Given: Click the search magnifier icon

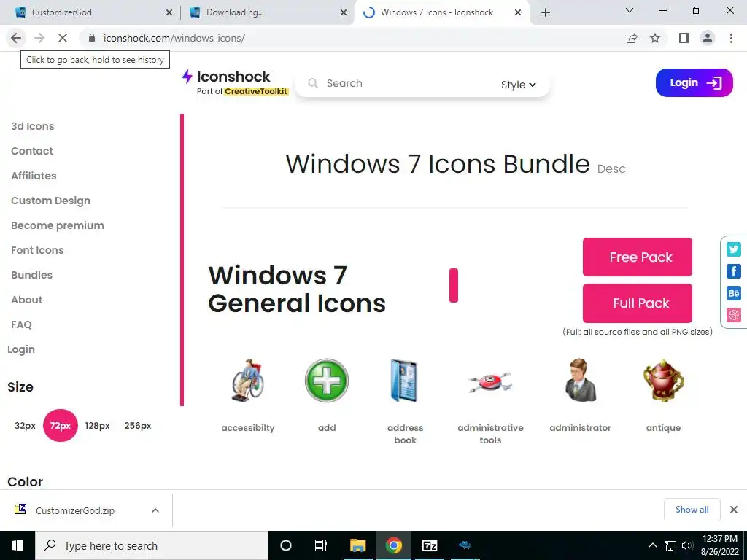Looking at the screenshot, I should pos(312,83).
